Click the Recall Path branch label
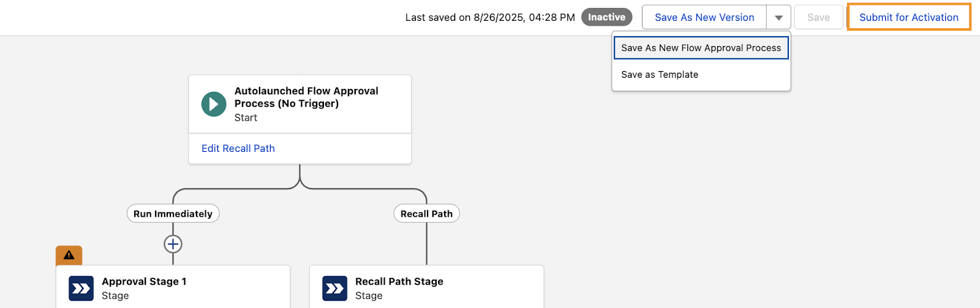The image size is (980, 308). (x=426, y=214)
